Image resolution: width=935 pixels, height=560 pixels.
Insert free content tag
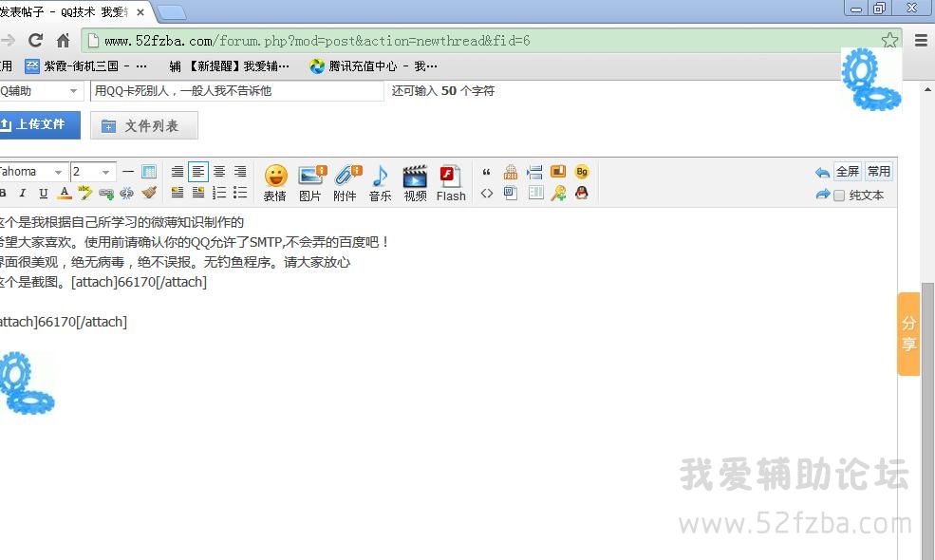click(x=511, y=172)
